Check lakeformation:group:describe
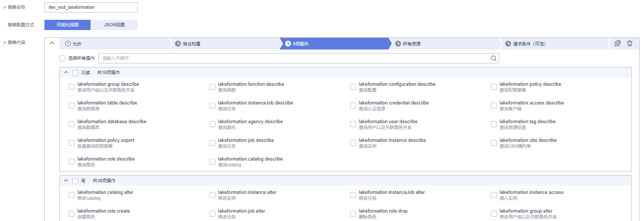Viewport: 644px width, 221px height. [72, 87]
